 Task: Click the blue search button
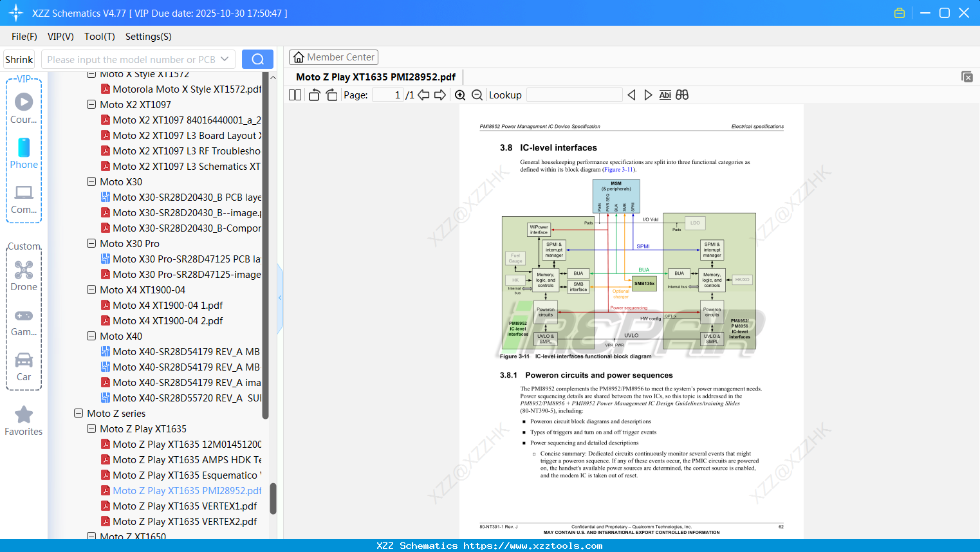(x=257, y=59)
